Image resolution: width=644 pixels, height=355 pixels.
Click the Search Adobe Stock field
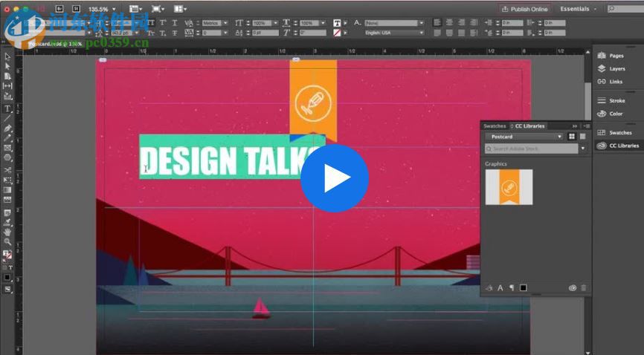coord(532,149)
